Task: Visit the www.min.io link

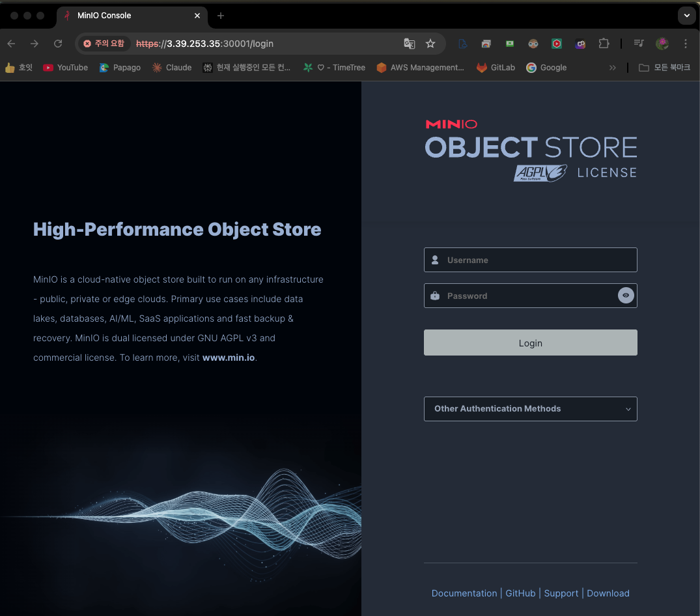Action: [229, 357]
